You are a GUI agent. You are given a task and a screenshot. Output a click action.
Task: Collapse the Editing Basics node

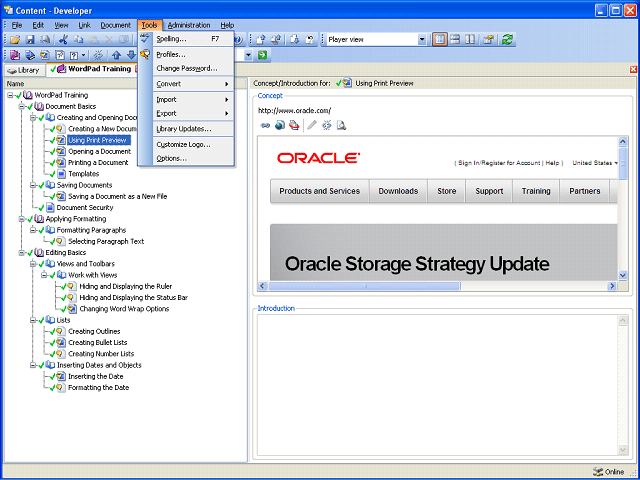tap(21, 253)
